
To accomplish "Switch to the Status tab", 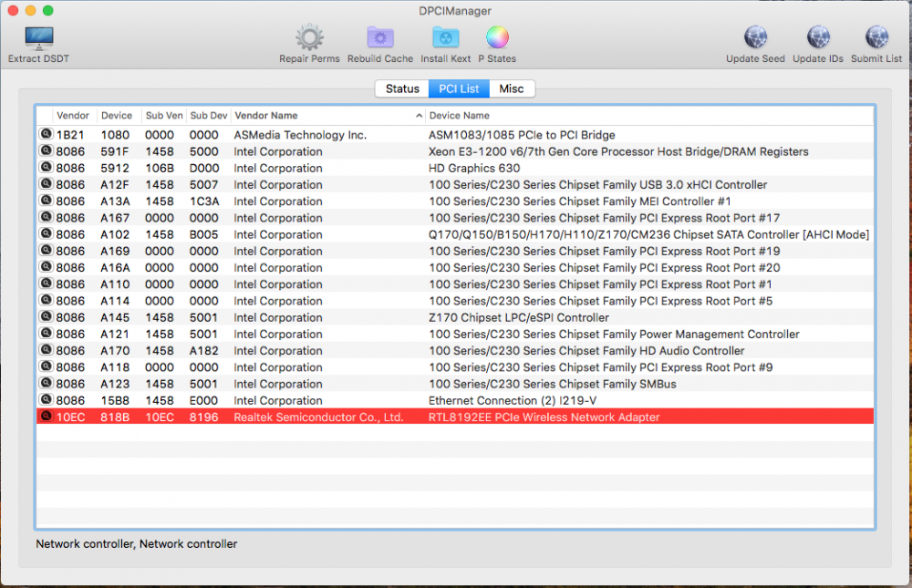I will 402,88.
